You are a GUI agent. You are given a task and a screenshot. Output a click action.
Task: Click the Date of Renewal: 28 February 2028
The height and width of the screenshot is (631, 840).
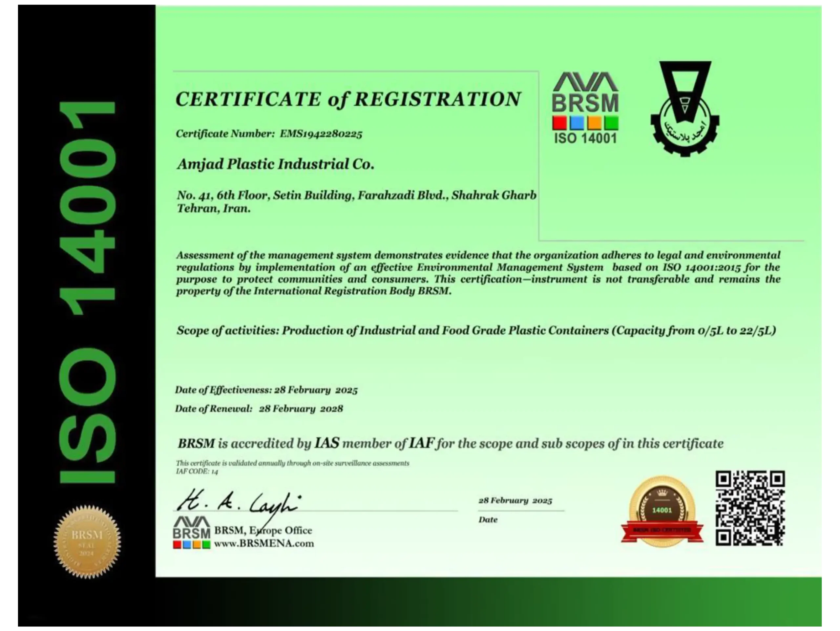pyautogui.click(x=259, y=409)
